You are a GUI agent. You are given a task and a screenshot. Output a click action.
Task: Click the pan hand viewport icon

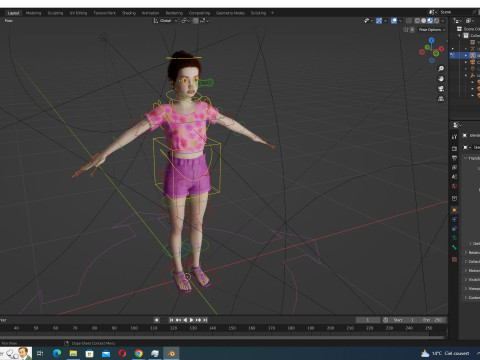pos(441,79)
